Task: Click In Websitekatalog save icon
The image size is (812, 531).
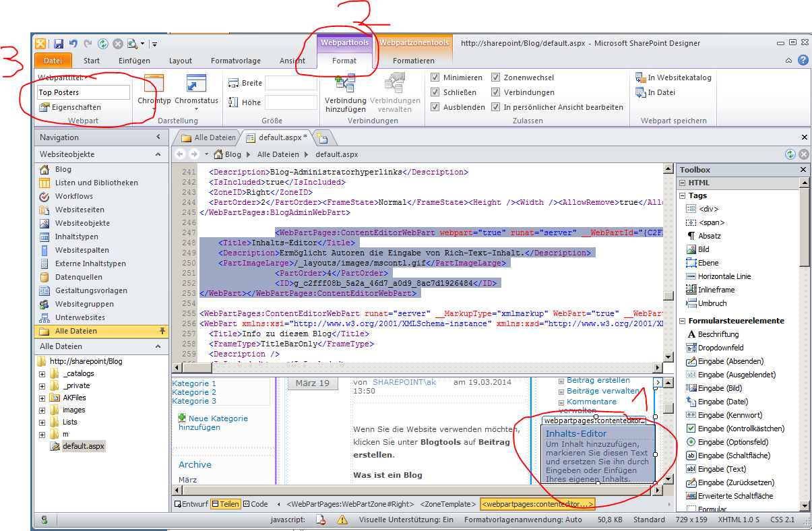Action: click(x=640, y=77)
